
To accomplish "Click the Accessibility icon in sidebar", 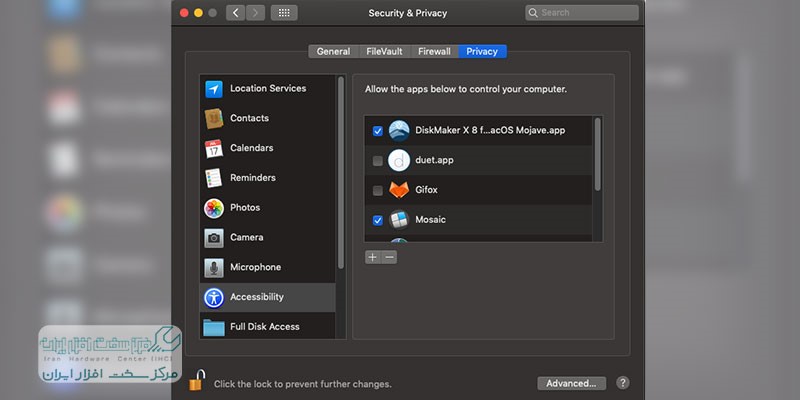I will 214,297.
